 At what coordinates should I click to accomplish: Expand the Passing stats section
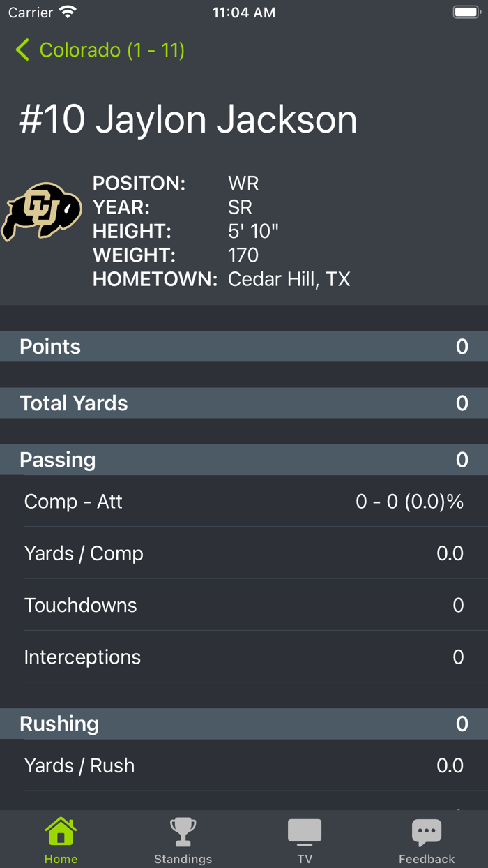tap(244, 459)
